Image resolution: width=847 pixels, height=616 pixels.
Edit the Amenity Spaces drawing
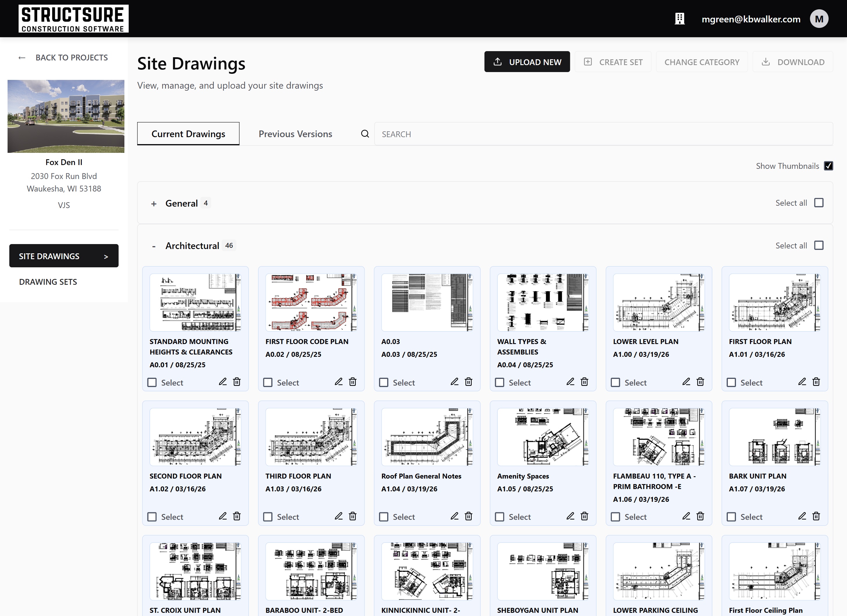pyautogui.click(x=570, y=516)
